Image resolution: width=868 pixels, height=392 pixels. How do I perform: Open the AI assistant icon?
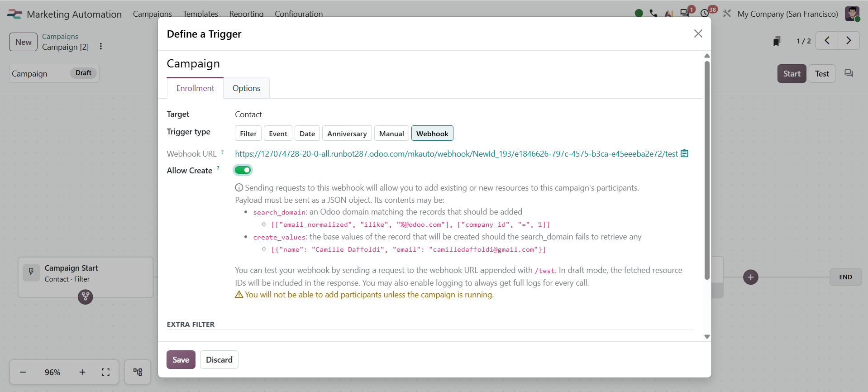click(668, 14)
